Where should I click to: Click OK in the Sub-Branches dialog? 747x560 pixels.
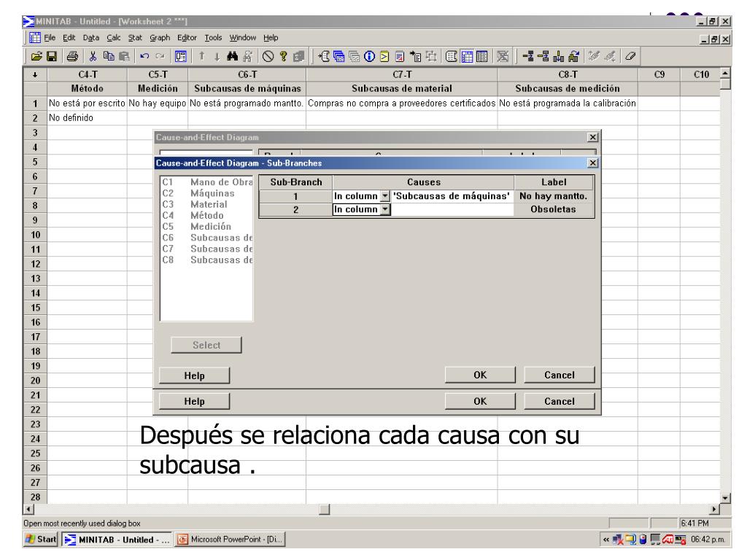[x=480, y=375]
